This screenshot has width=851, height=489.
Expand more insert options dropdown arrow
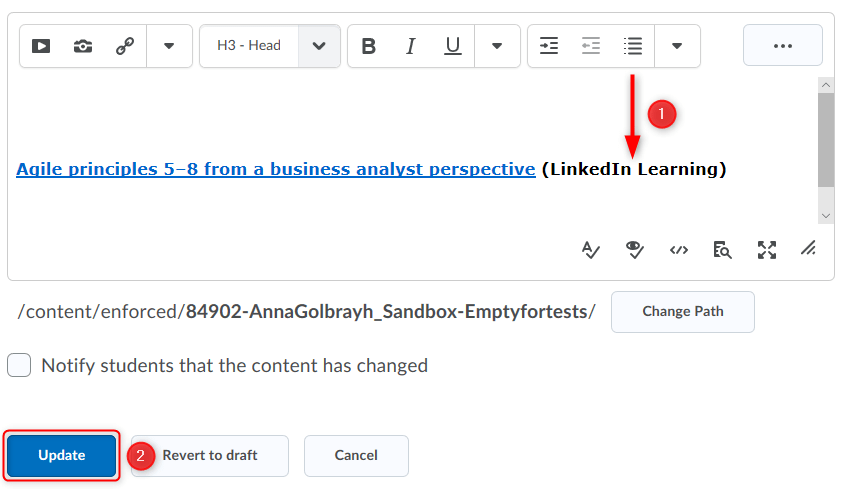(169, 46)
